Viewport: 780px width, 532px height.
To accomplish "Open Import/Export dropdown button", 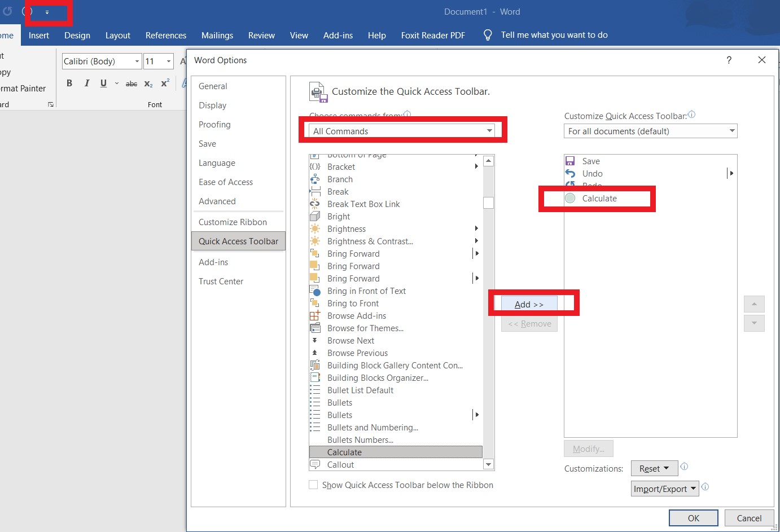I will click(x=665, y=489).
